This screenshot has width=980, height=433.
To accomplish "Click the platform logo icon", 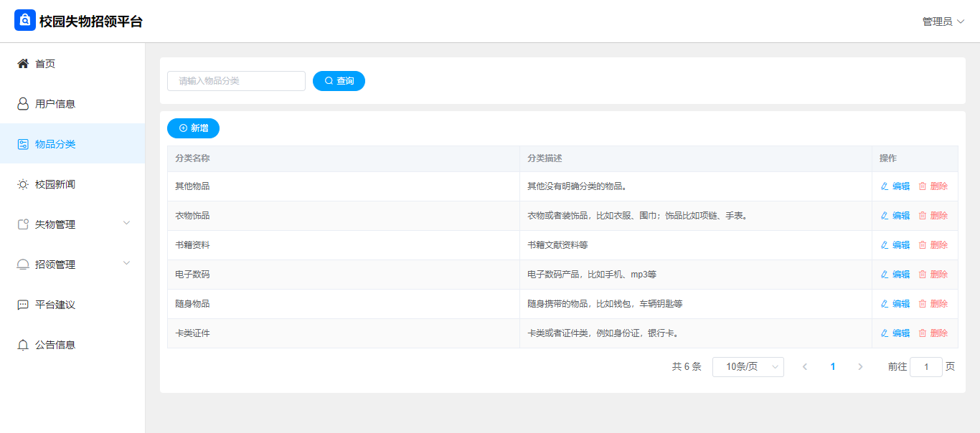I will point(25,21).
